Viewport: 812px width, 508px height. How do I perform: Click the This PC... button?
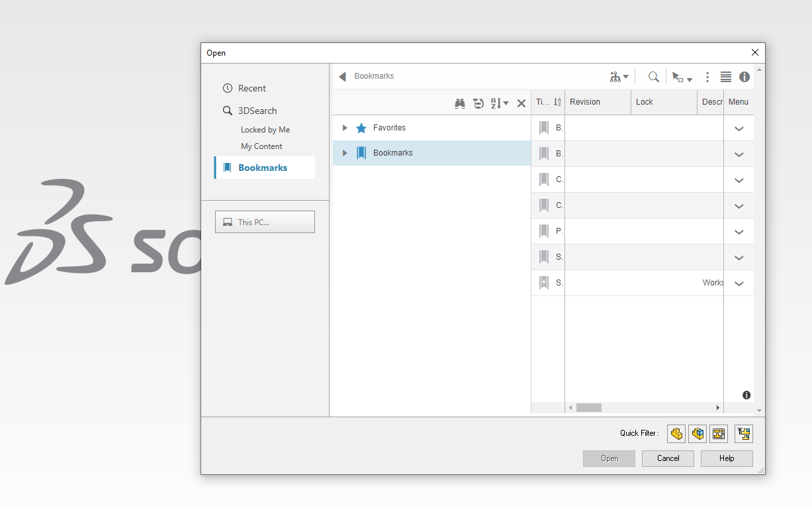(265, 223)
